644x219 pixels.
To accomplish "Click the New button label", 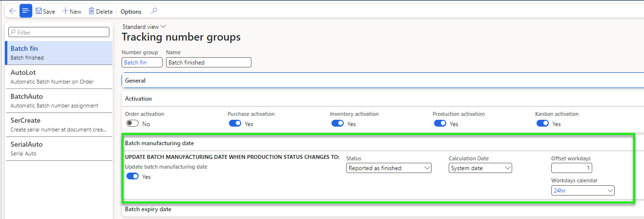I will point(76,11).
